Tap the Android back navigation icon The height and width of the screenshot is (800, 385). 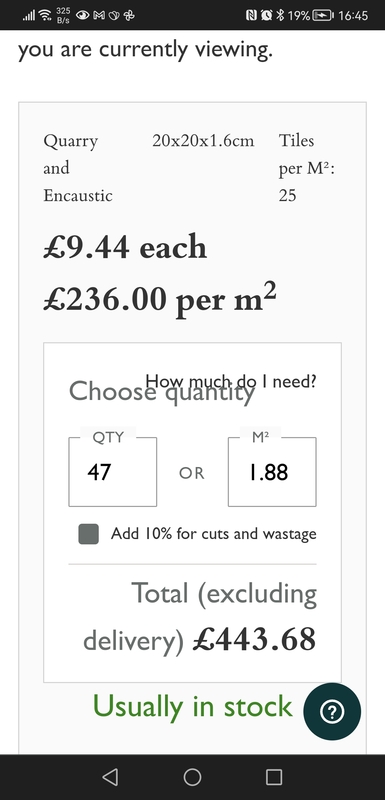pos(110,777)
